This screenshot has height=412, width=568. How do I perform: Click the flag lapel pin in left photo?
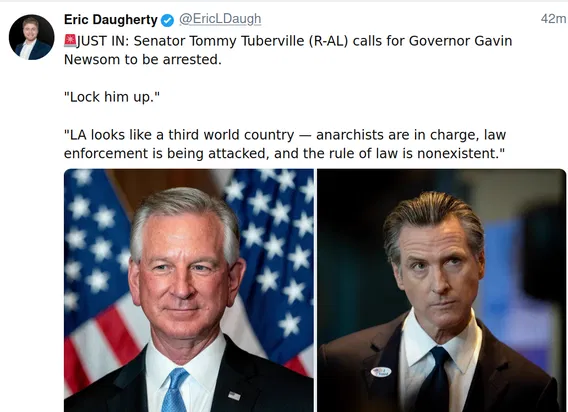point(234,396)
